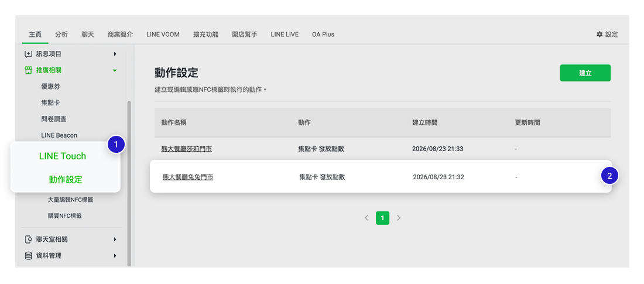Click the 建立時間 column header

(424, 122)
